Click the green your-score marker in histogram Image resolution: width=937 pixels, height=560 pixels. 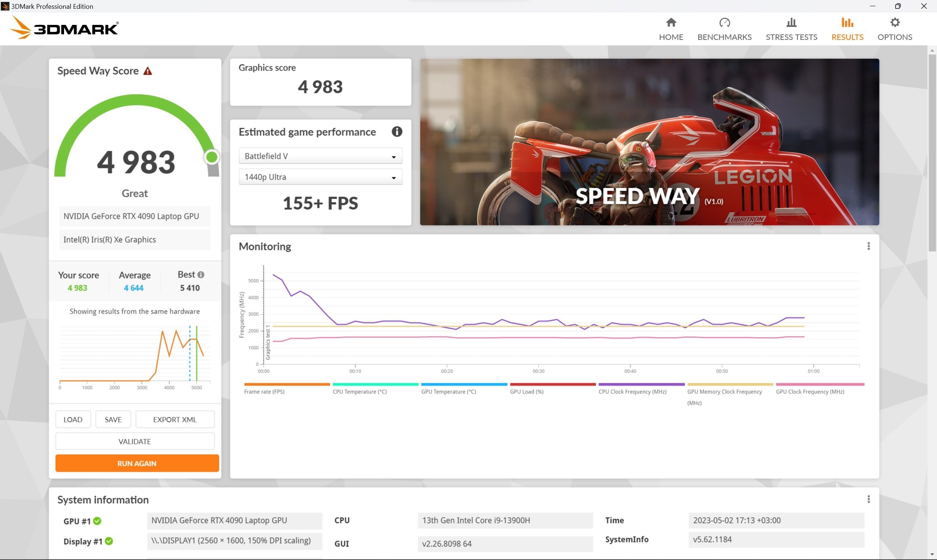(197, 354)
